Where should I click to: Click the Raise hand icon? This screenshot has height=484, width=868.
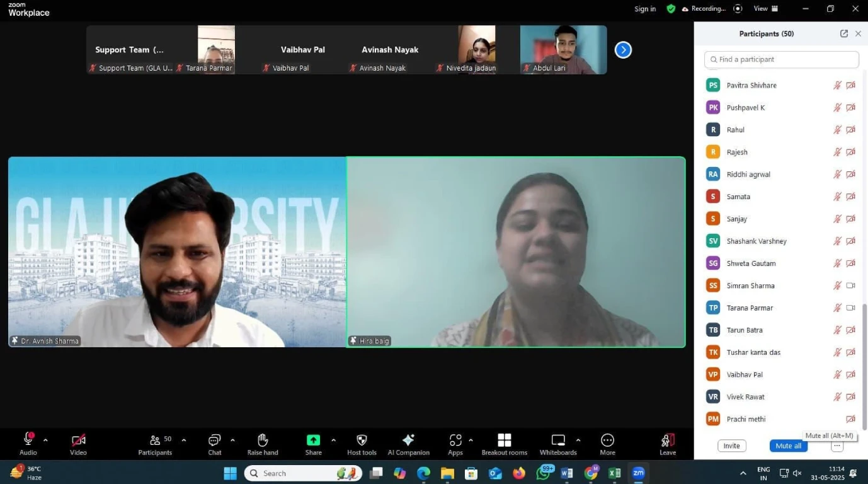[x=263, y=440]
